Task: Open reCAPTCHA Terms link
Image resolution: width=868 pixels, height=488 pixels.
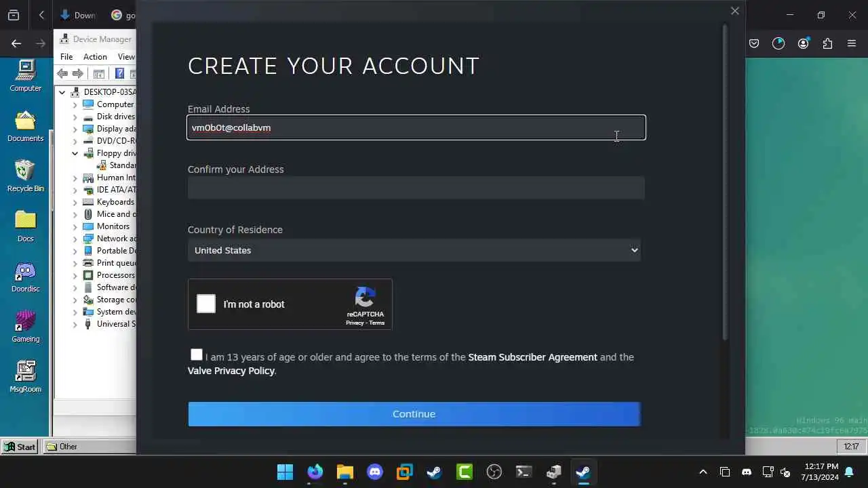Action: (377, 323)
